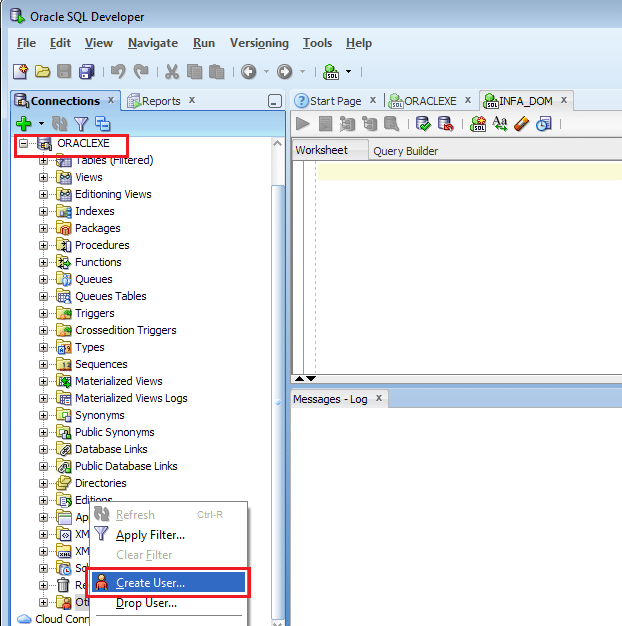The height and width of the screenshot is (626, 622).
Task: Click scroll up arrow in connections tree
Action: coord(277,143)
